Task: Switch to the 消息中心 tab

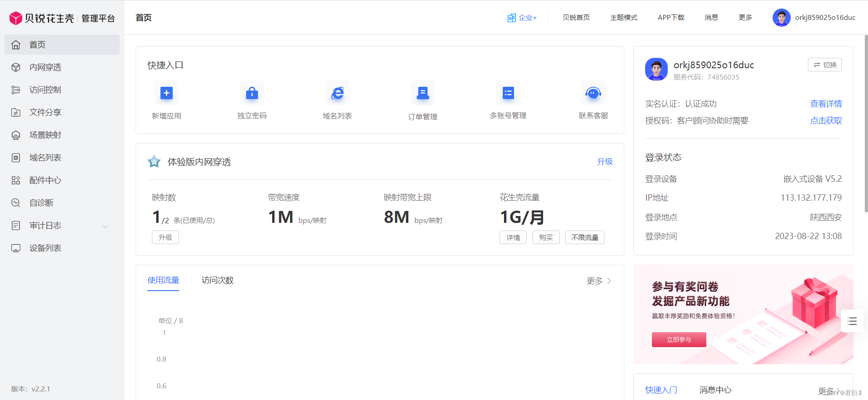Action: click(x=715, y=390)
